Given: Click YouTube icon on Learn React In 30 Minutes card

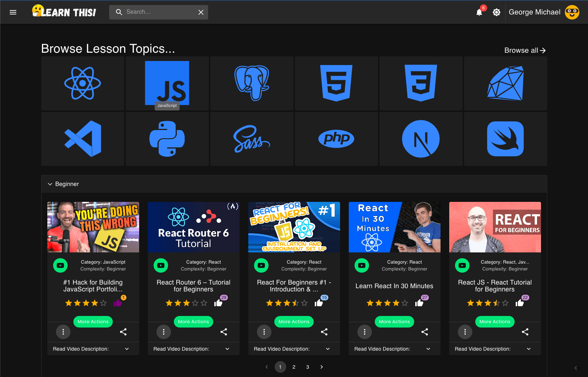Looking at the screenshot, I should click(x=362, y=265).
